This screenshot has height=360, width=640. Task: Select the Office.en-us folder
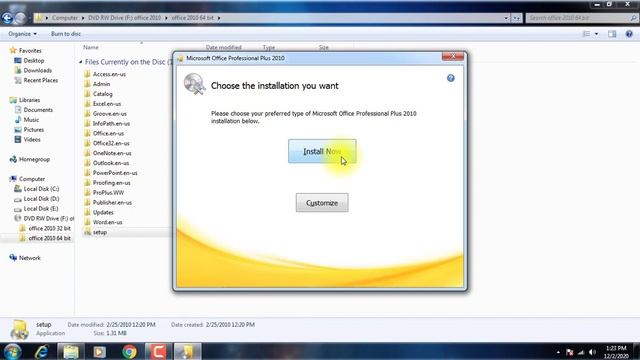(x=108, y=133)
